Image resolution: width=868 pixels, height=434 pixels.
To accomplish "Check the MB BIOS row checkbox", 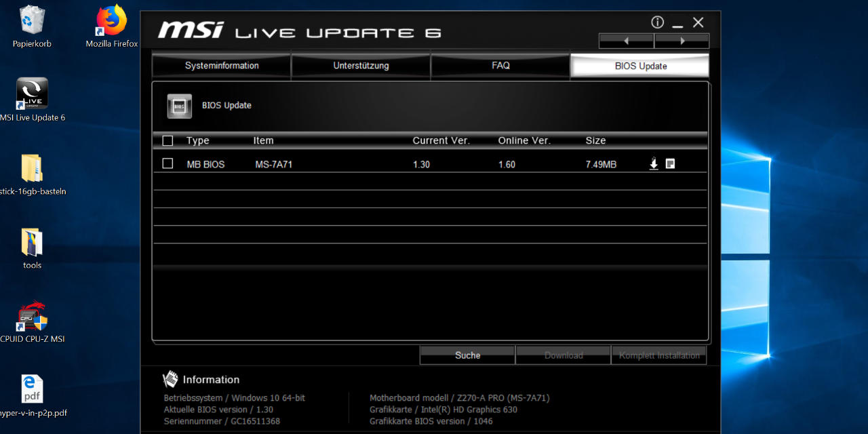I will coord(168,163).
